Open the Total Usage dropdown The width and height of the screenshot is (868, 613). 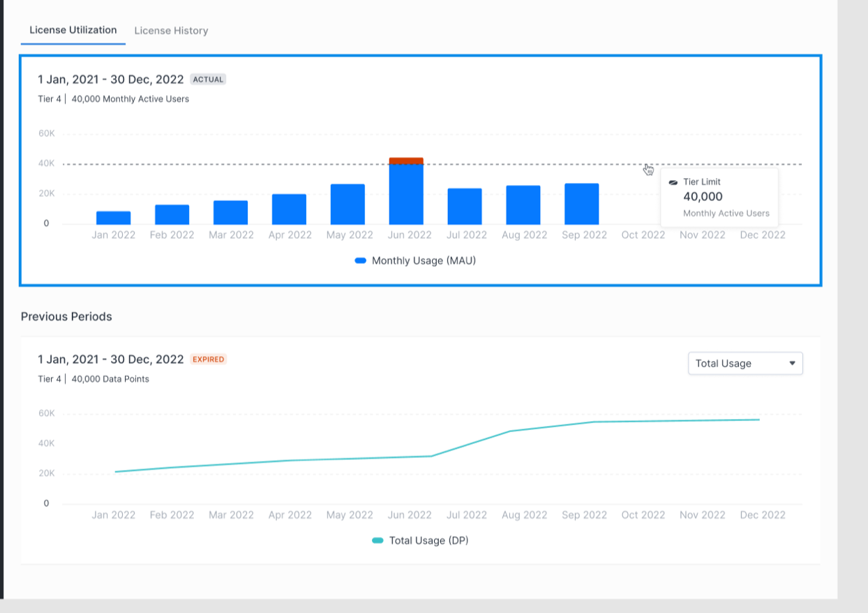point(745,363)
